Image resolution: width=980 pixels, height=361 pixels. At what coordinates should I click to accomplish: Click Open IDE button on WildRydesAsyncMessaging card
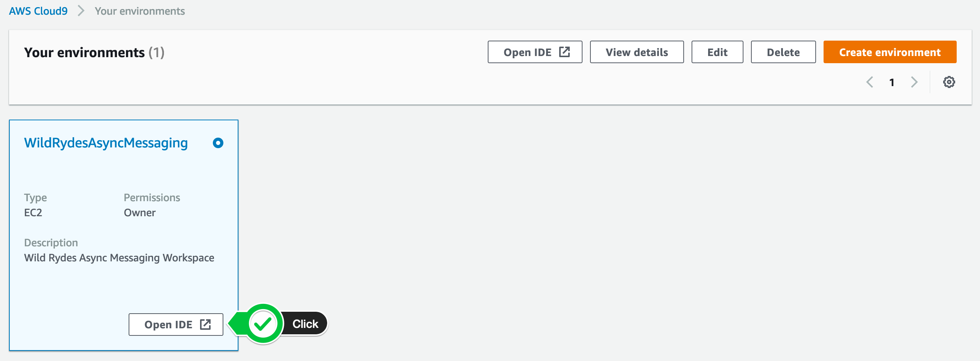176,325
